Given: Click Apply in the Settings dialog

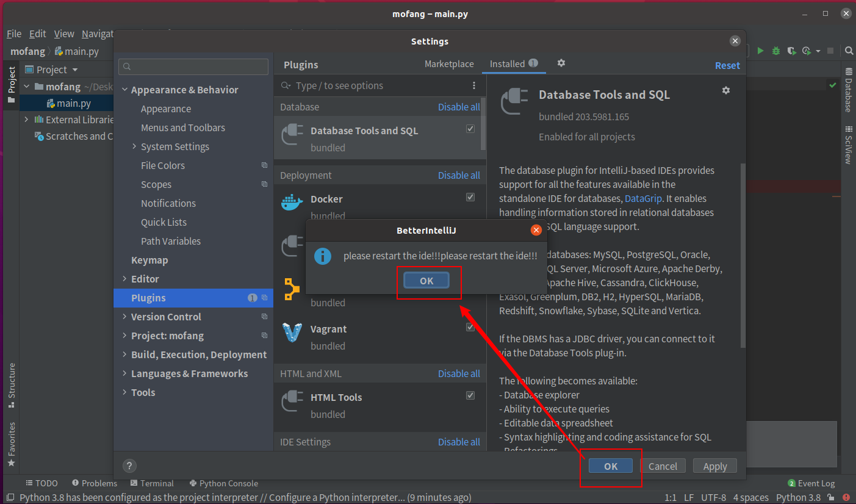Looking at the screenshot, I should [x=715, y=466].
